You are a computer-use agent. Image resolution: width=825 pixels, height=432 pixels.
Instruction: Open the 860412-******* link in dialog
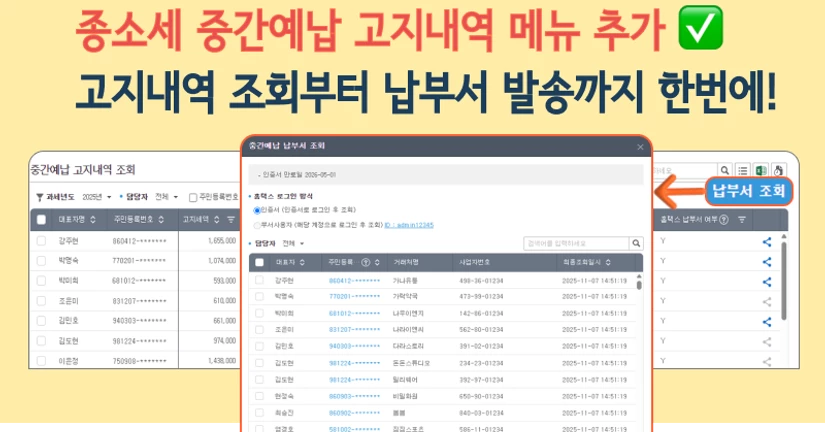(x=354, y=280)
